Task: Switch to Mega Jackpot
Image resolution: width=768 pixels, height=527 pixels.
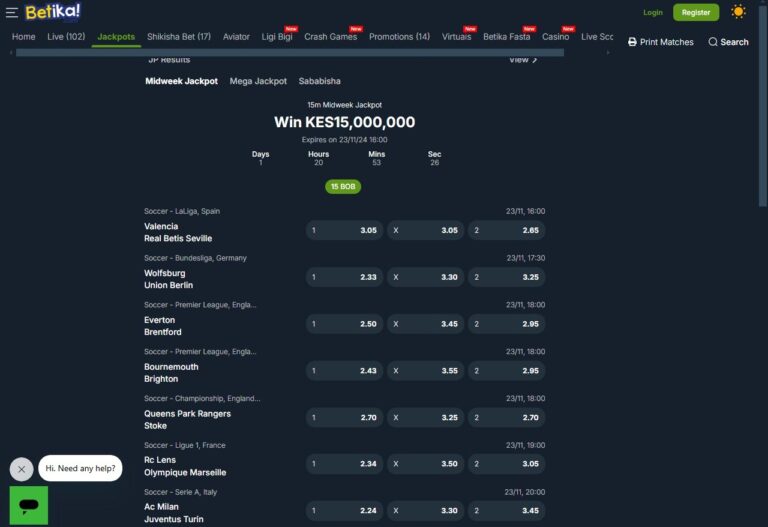Action: [x=258, y=81]
